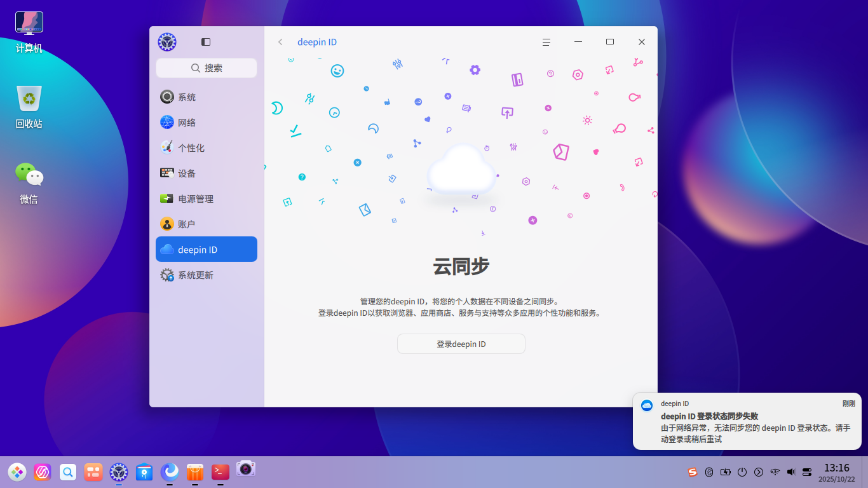Open the 电源管理 settings category
This screenshot has height=488, width=868.
pyautogui.click(x=207, y=199)
